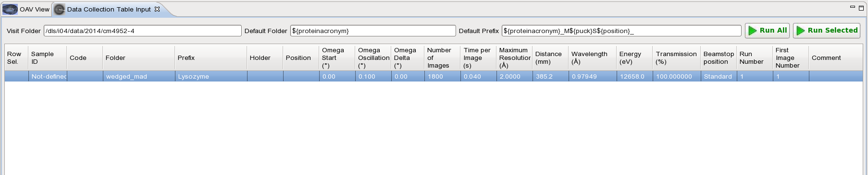Open the Standard beamstop position cell
This screenshot has width=868, height=175.
[x=719, y=76]
